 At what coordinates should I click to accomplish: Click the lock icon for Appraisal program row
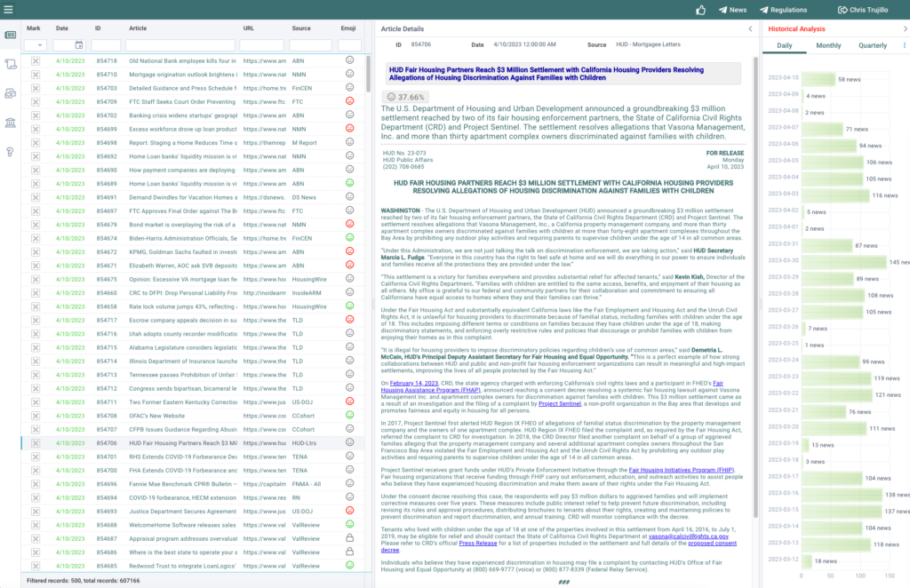(349, 537)
